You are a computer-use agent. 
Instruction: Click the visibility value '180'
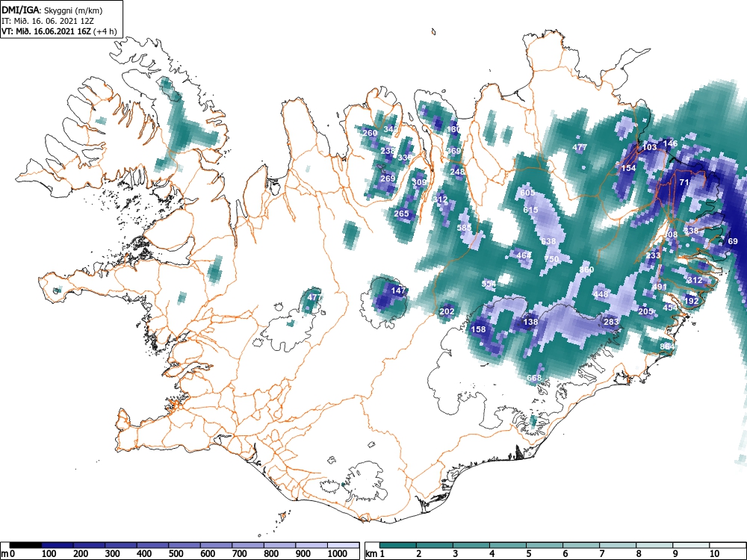(454, 129)
